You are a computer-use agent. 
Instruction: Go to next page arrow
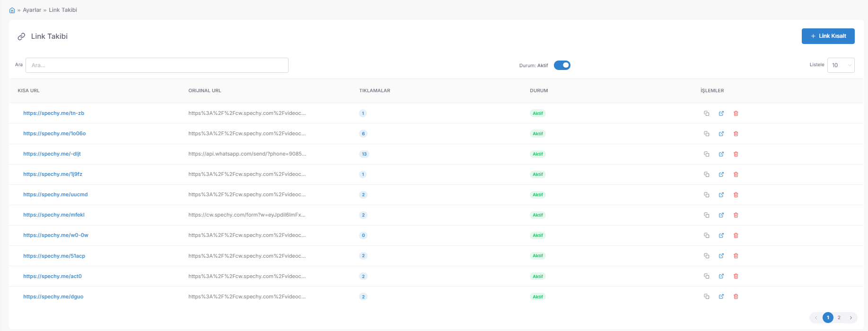coord(851,318)
